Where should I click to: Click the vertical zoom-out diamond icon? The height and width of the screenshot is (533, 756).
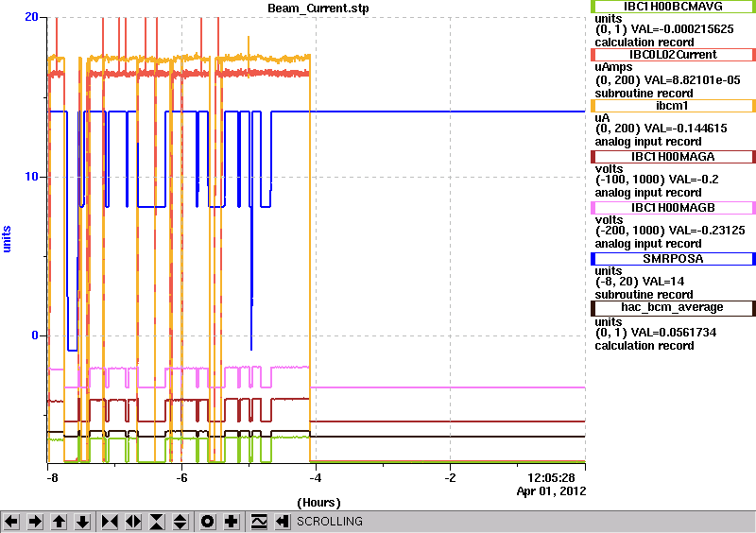pos(180,522)
